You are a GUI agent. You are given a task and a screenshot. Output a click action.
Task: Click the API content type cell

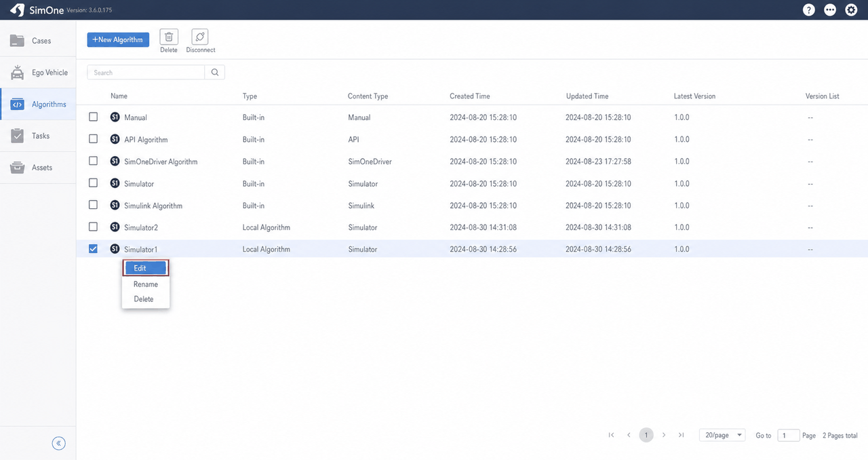pos(354,139)
